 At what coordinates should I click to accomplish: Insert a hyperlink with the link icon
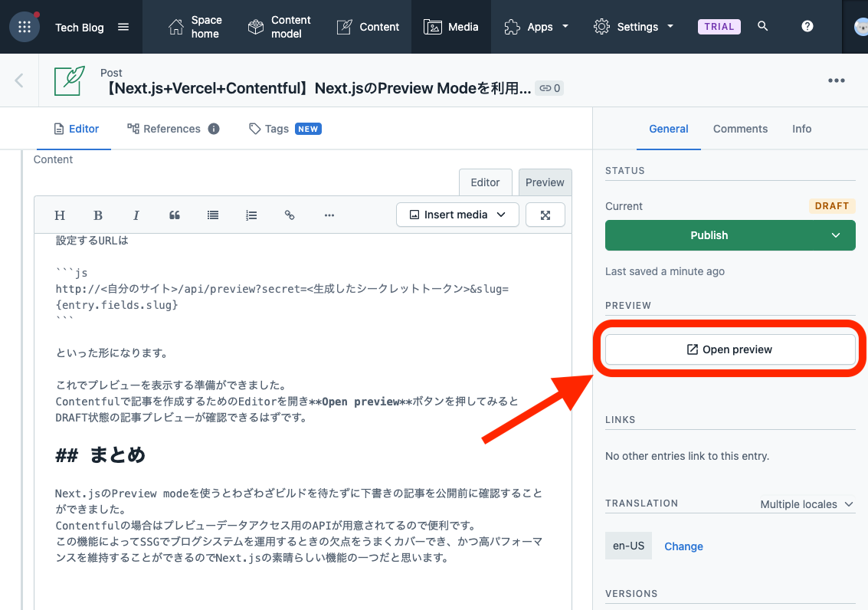290,215
